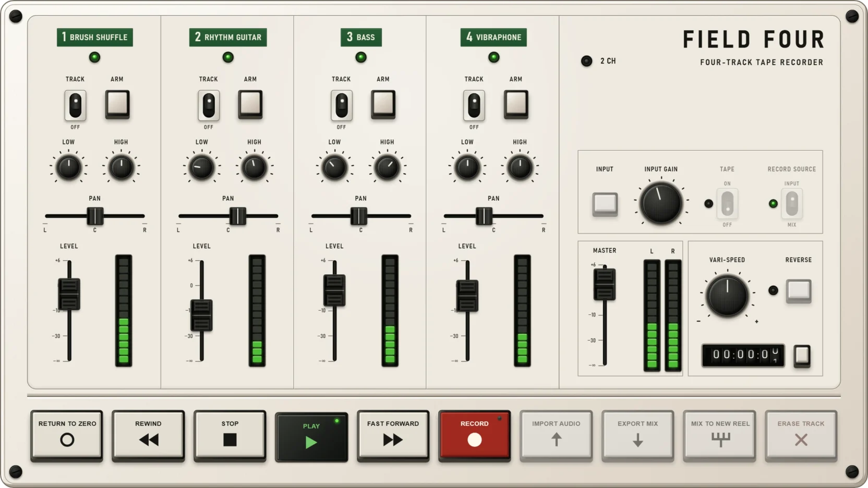Click the Erase Track button
Screen dimensions: 868x488
[801, 435]
